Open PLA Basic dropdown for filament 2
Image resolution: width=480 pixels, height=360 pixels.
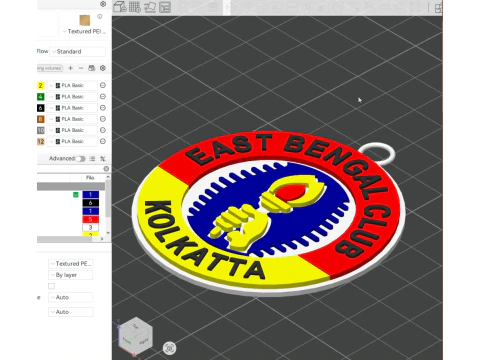click(x=72, y=85)
